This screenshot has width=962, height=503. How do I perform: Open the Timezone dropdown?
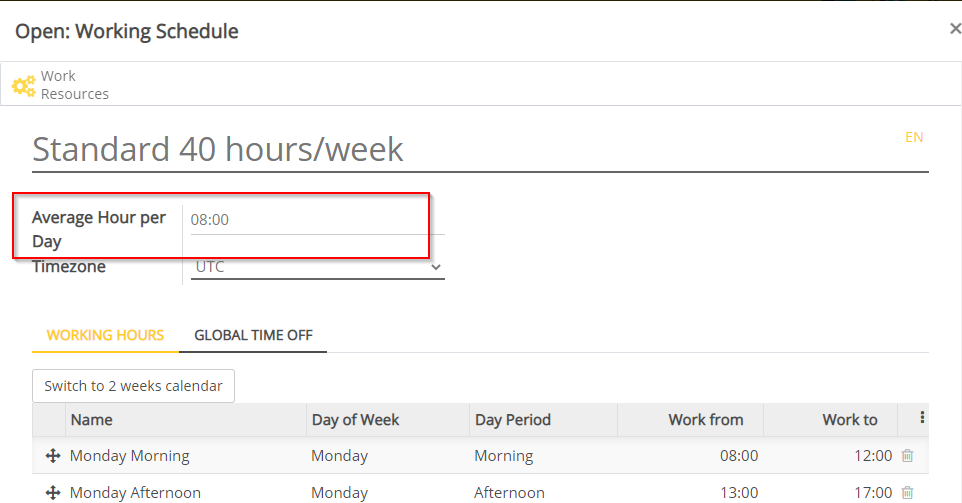point(317,267)
